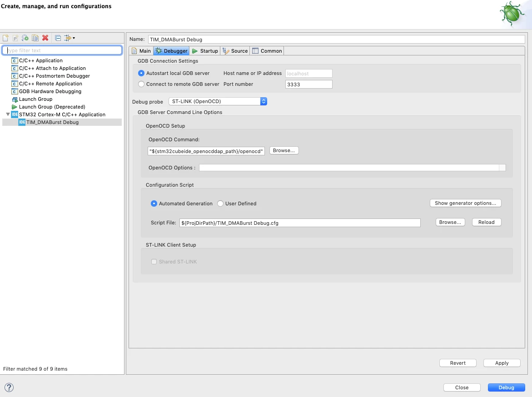
Task: Click the C/C++ Postmortem Debugger icon
Action: click(15, 76)
